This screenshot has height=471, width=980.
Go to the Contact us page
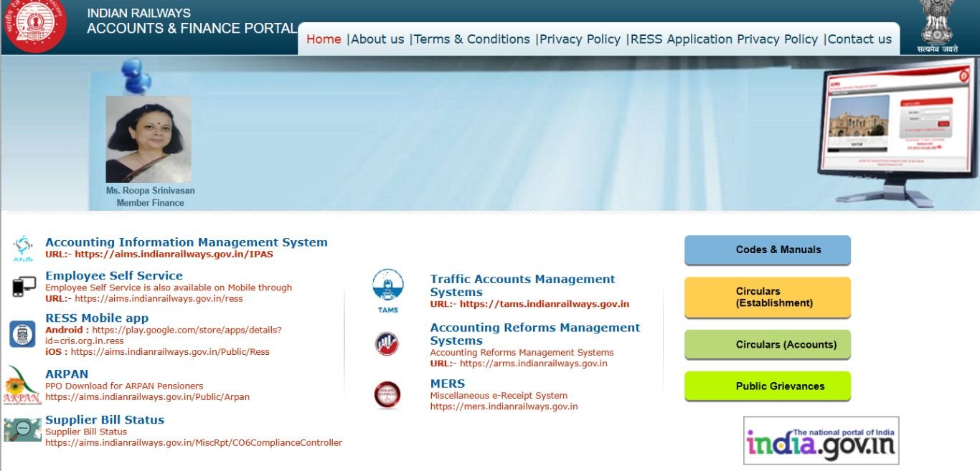pos(859,39)
